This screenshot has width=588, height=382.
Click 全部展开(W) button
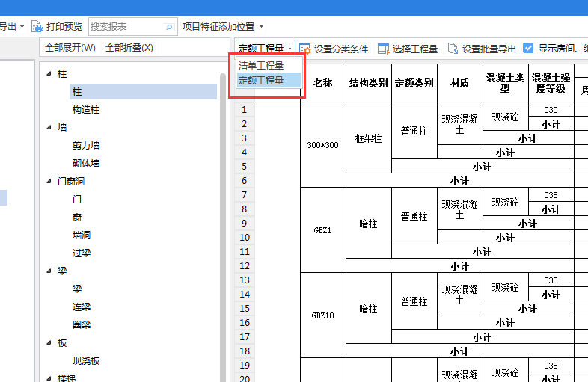[x=70, y=48]
